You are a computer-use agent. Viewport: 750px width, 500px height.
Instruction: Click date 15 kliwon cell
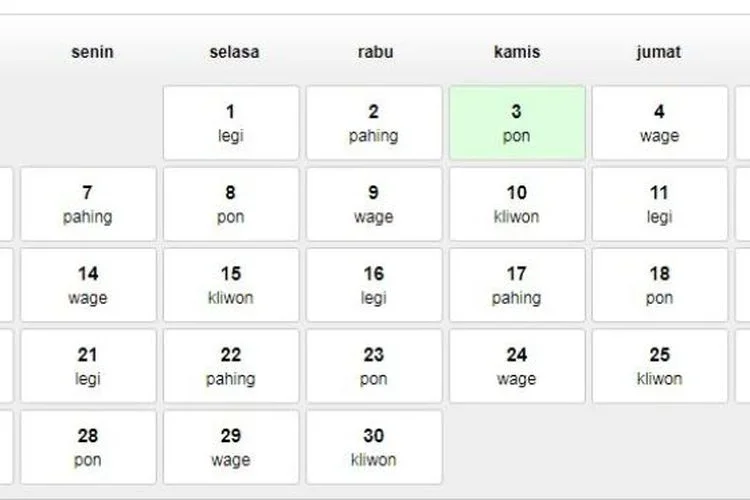(x=231, y=285)
